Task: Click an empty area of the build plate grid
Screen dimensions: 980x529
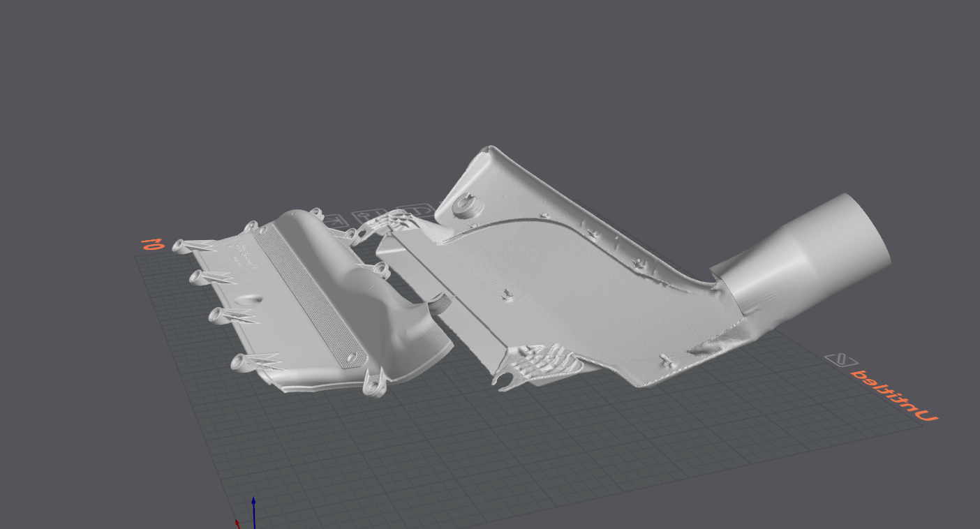Action: (x=489, y=454)
